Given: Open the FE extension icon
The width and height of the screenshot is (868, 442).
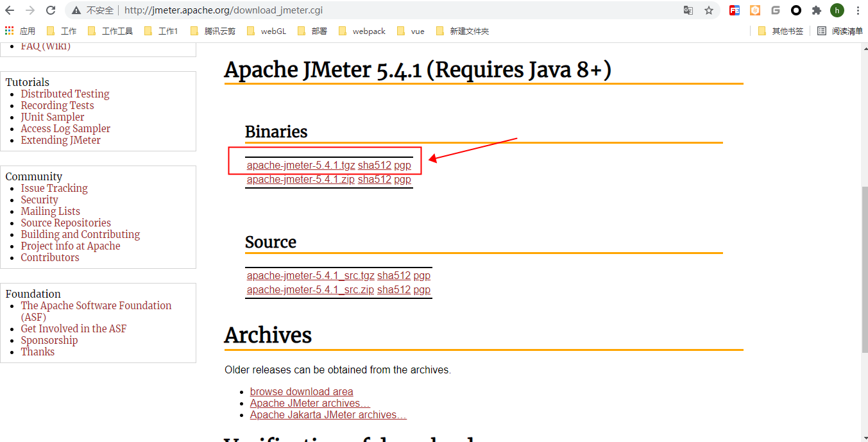Looking at the screenshot, I should pyautogui.click(x=734, y=10).
